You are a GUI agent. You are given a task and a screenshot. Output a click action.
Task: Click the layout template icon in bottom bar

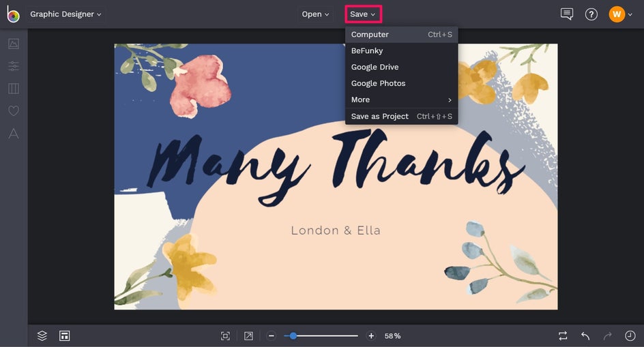pyautogui.click(x=65, y=336)
